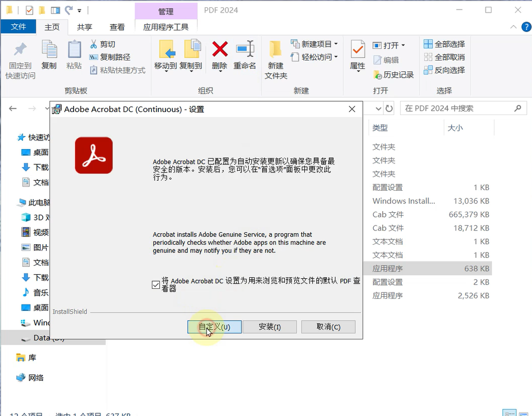Open 3D Objects in navigation pane
This screenshot has width=532, height=416.
point(35,217)
